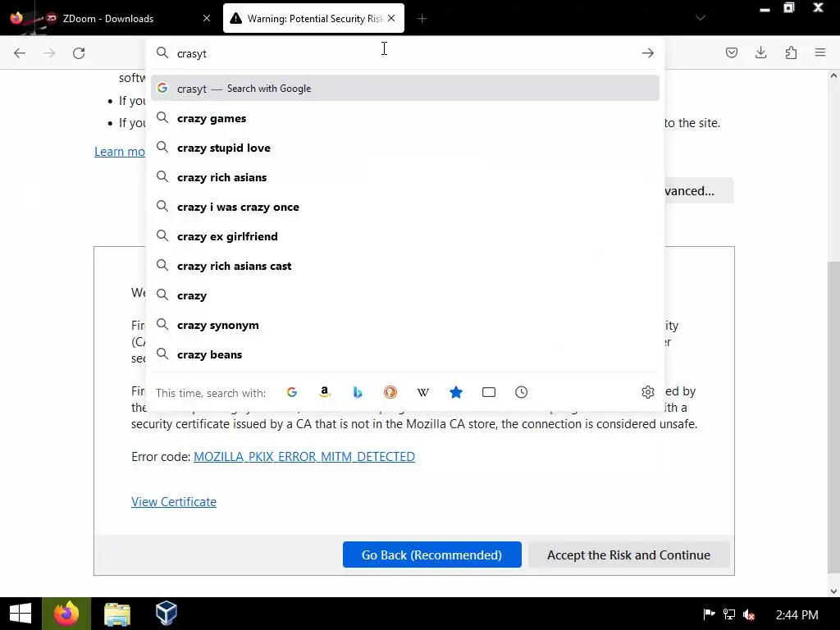840x630 pixels.
Task: Click the Action Center flag tray icon
Action: point(709,614)
